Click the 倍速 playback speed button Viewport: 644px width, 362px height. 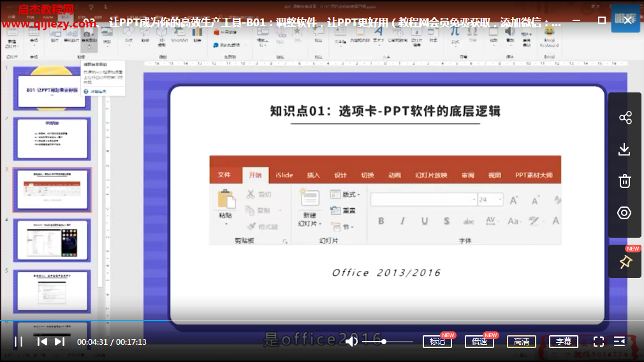tap(479, 342)
